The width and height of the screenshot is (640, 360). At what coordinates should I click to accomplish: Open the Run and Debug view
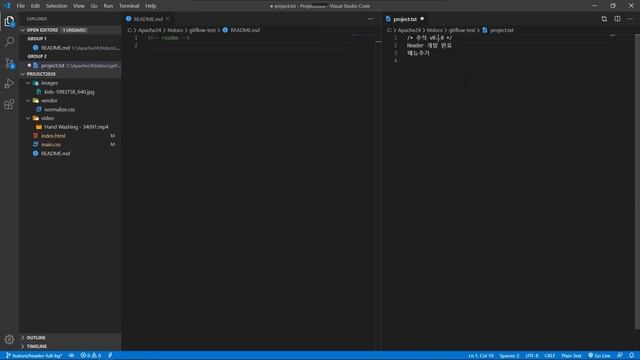(x=9, y=84)
